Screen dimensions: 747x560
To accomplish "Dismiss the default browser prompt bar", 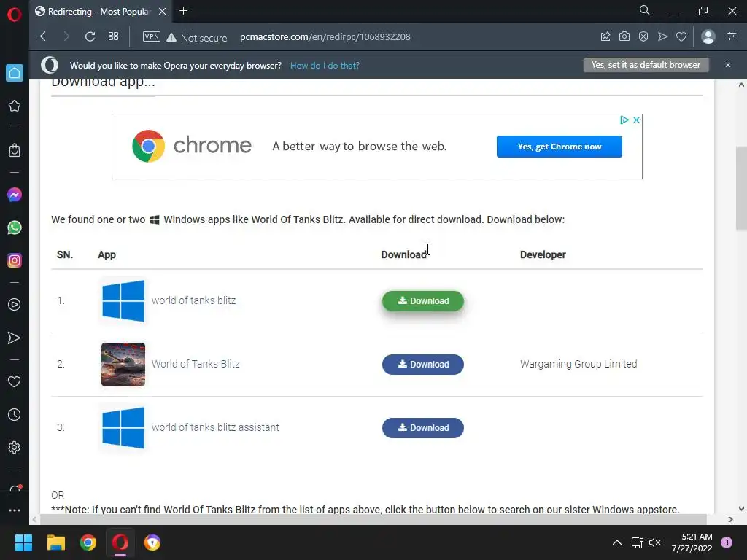I will [x=728, y=65].
